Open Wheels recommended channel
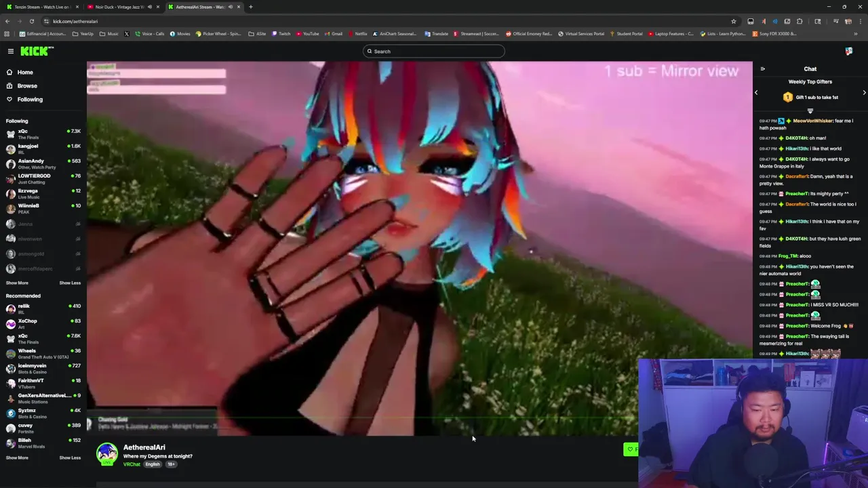The width and height of the screenshot is (868, 488). coord(43,354)
